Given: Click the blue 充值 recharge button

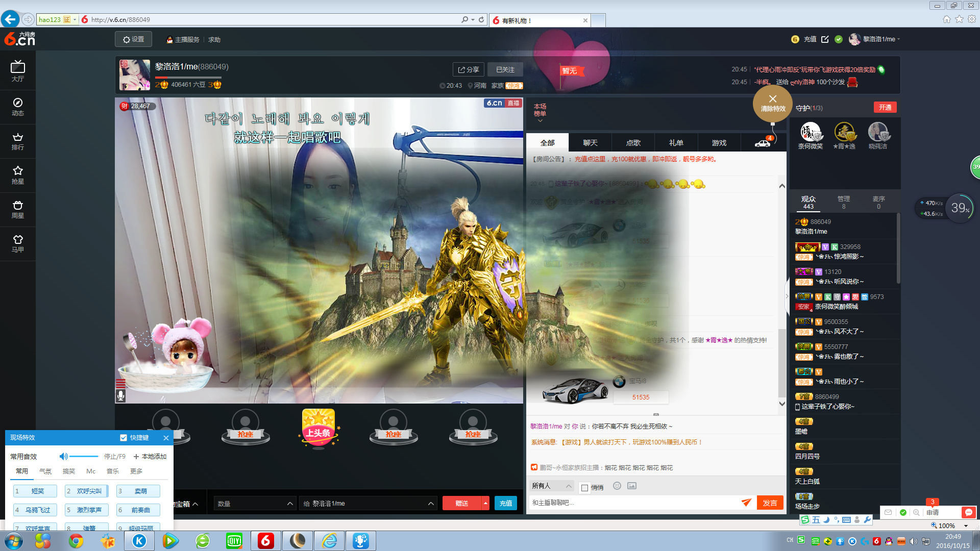Looking at the screenshot, I should click(506, 504).
